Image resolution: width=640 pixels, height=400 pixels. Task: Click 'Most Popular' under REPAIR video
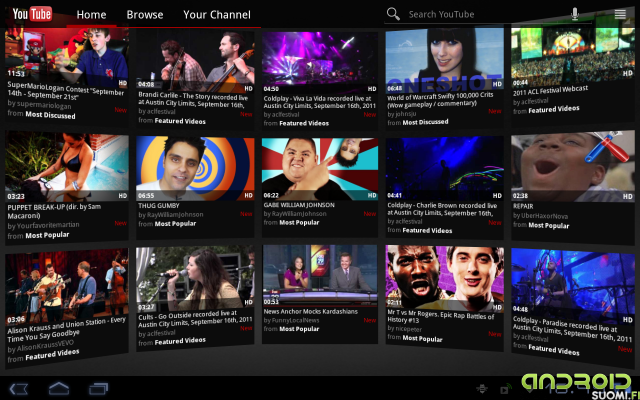[x=549, y=225]
